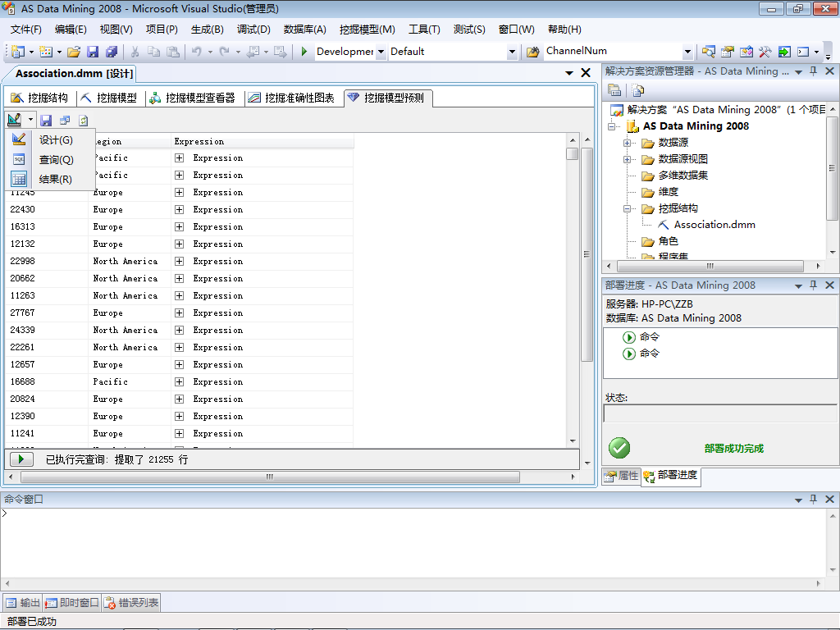Open the 挖掘模型(M) menu

click(x=367, y=30)
